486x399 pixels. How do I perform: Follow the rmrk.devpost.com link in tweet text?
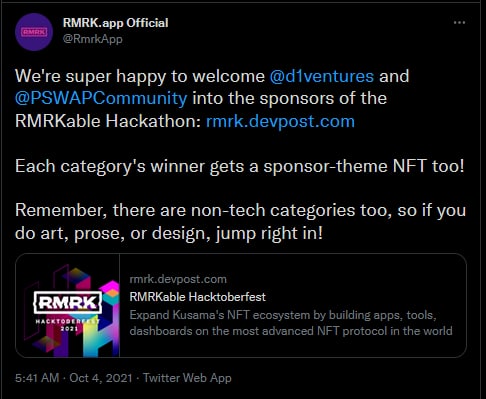[x=280, y=121]
